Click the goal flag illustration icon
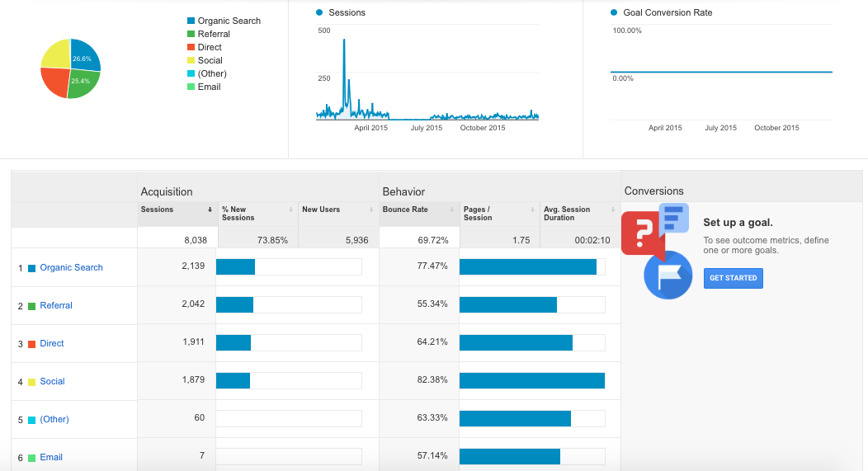 coord(668,275)
